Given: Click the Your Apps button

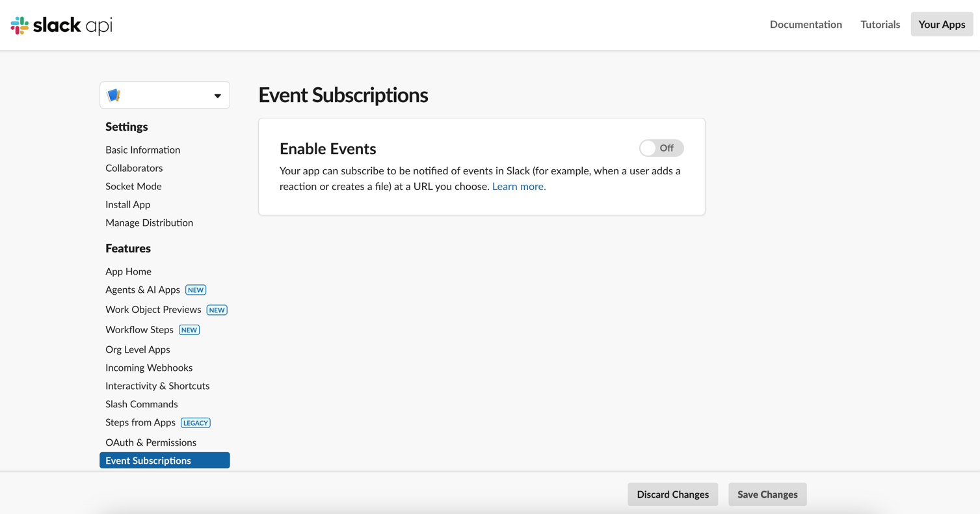Looking at the screenshot, I should point(941,25).
